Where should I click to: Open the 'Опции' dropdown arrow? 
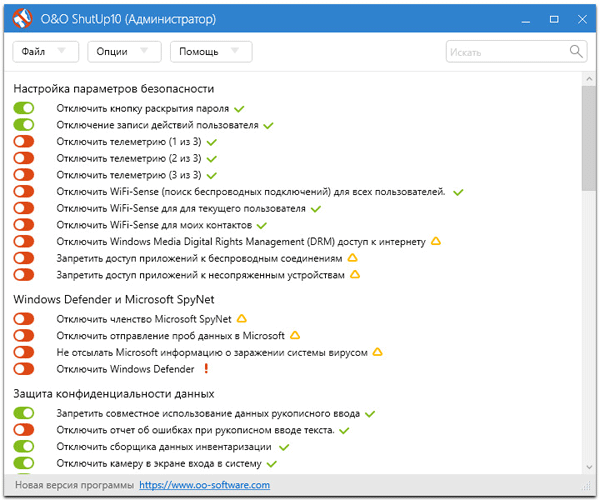[x=144, y=50]
